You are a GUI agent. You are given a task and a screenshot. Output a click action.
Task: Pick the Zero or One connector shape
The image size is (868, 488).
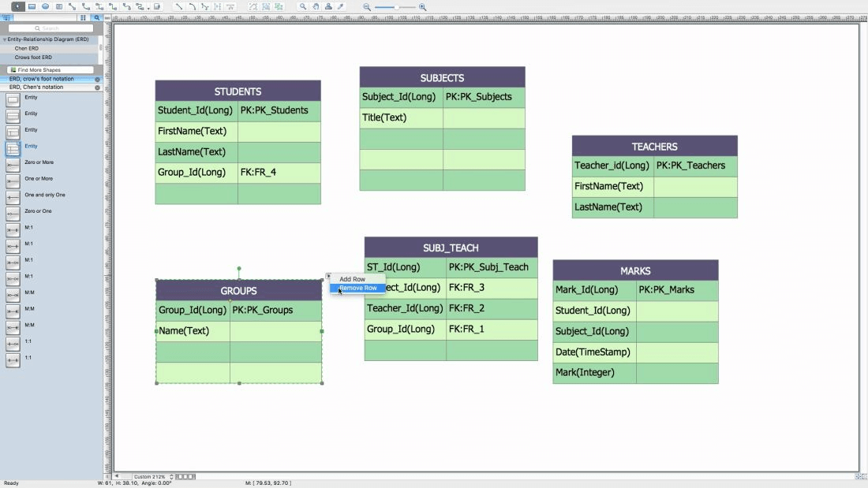pyautogui.click(x=13, y=214)
